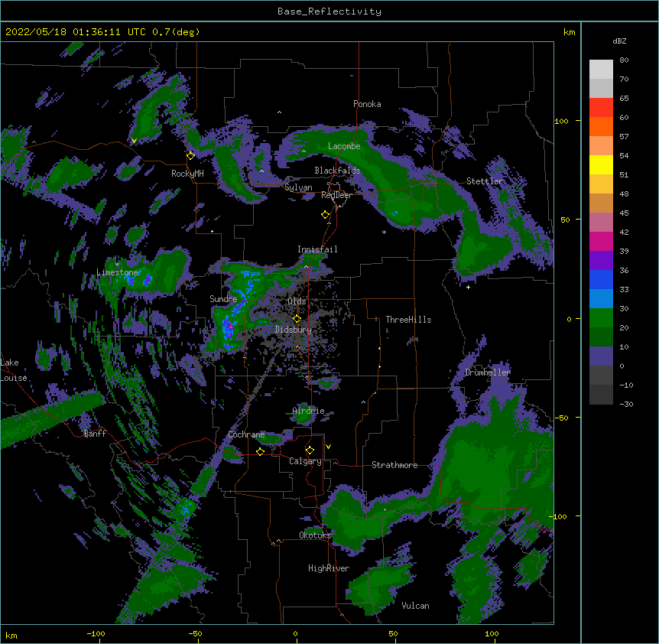Image resolution: width=659 pixels, height=644 pixels.
Task: Click the yellow V marker northwest of RockyMH
Action: (134, 141)
